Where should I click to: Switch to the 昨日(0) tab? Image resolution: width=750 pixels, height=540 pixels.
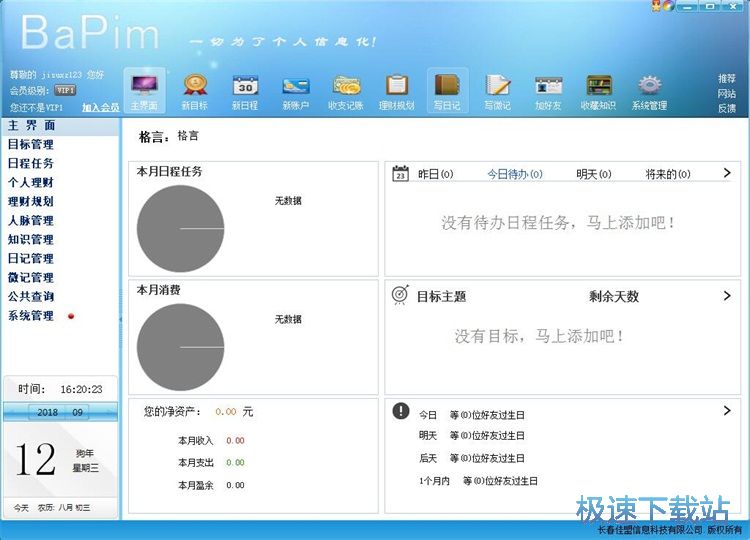pos(435,174)
